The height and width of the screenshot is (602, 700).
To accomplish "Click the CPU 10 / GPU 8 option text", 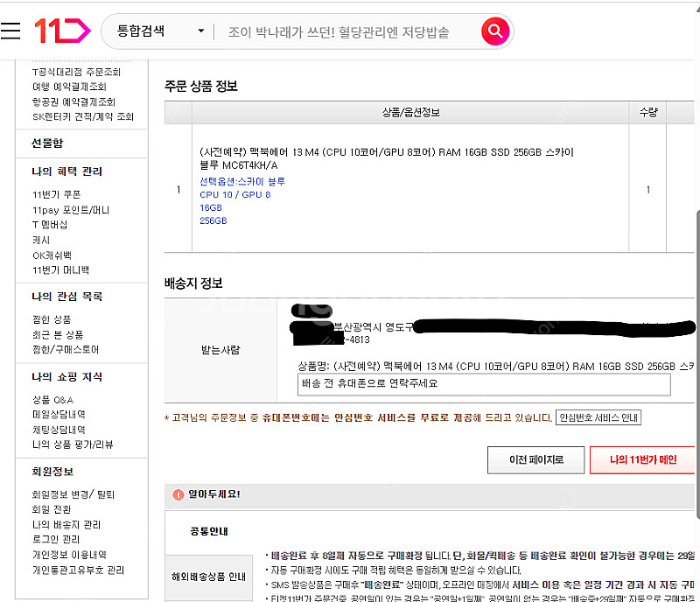I will (x=235, y=195).
